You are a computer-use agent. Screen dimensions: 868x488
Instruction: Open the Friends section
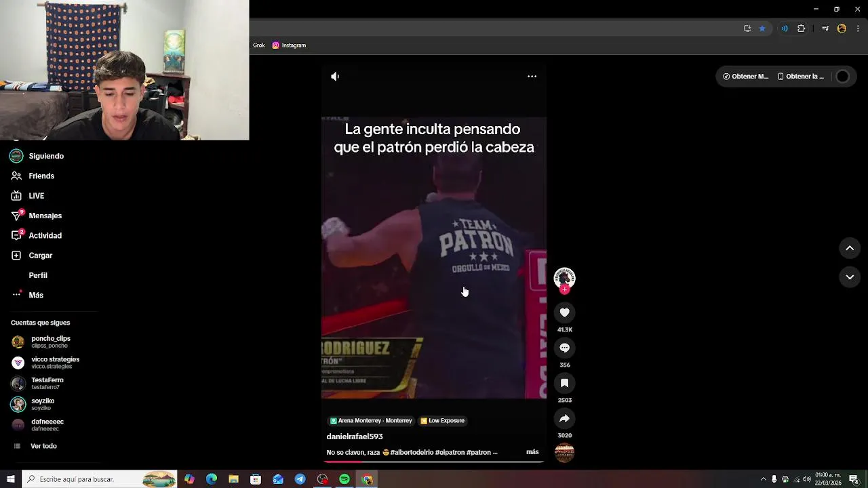(x=33, y=176)
